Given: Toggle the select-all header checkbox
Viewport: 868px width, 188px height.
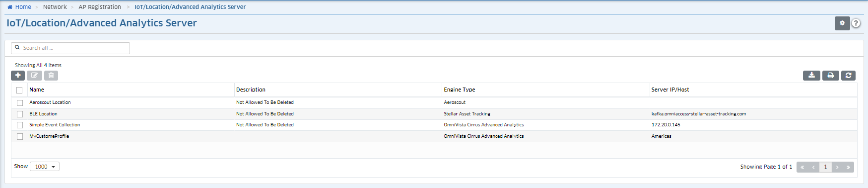Looking at the screenshot, I should coord(19,90).
